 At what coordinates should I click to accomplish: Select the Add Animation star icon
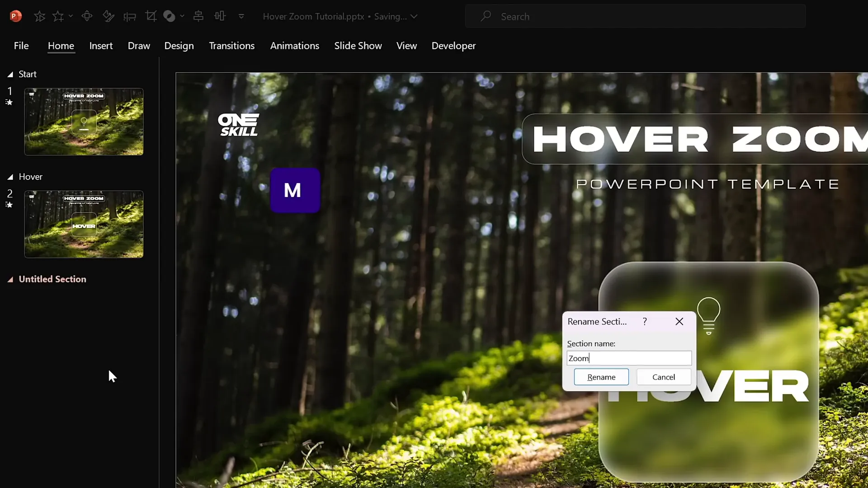59,16
